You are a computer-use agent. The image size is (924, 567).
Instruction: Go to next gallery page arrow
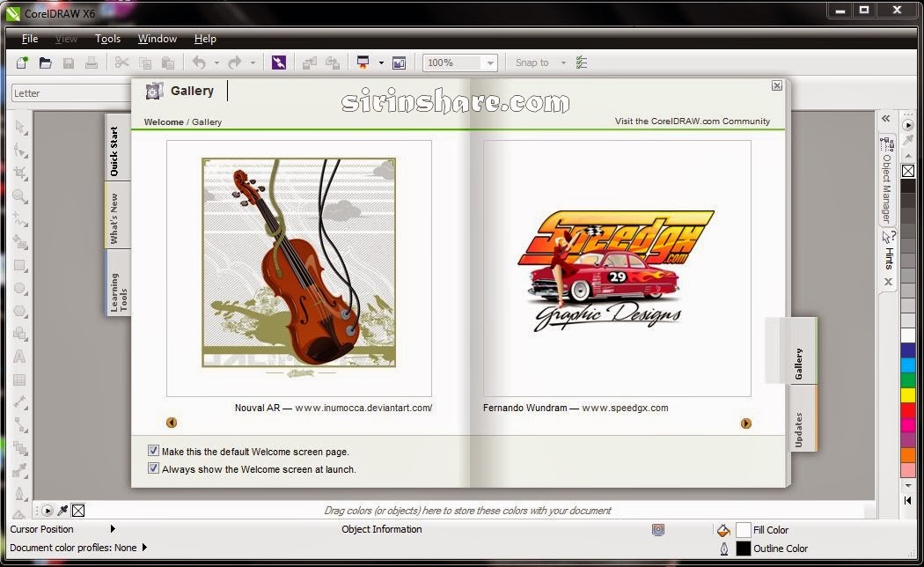tap(746, 423)
